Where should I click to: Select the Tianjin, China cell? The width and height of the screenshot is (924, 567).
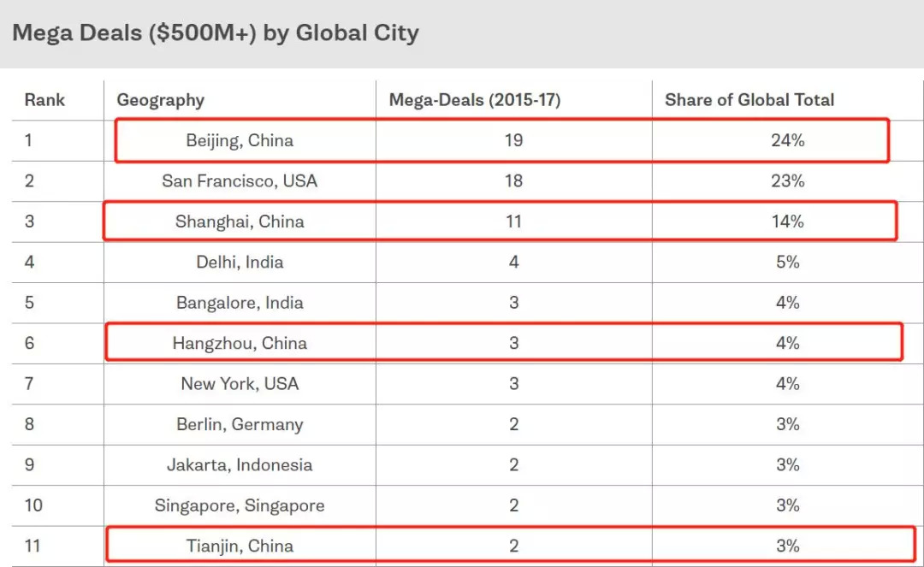pyautogui.click(x=240, y=546)
